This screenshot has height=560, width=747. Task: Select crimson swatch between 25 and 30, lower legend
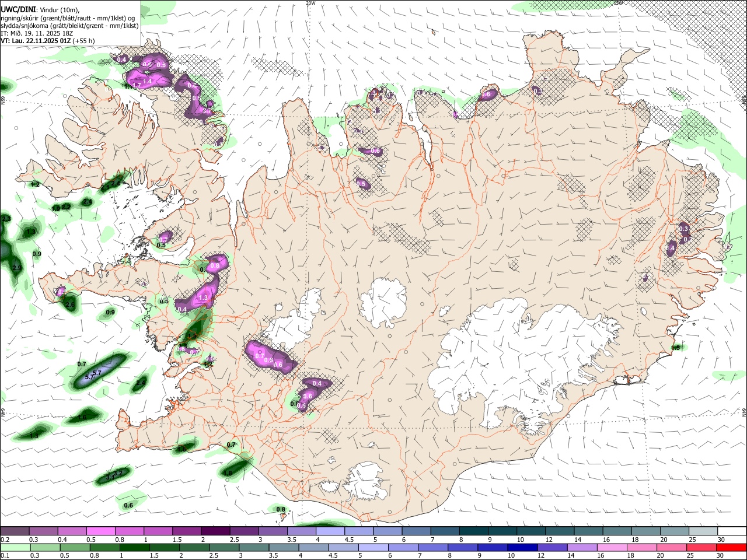click(702, 547)
